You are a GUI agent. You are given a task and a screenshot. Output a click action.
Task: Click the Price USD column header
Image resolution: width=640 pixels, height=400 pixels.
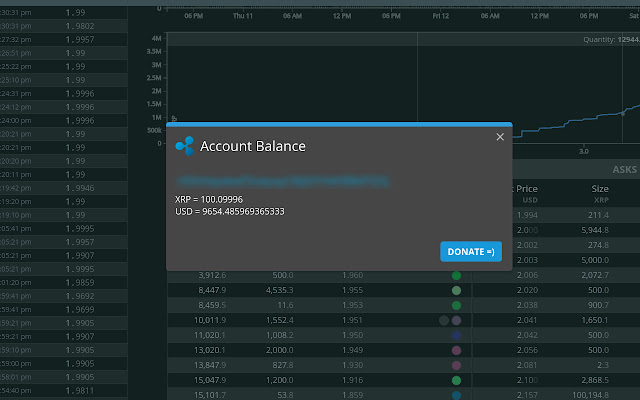pyautogui.click(x=527, y=193)
